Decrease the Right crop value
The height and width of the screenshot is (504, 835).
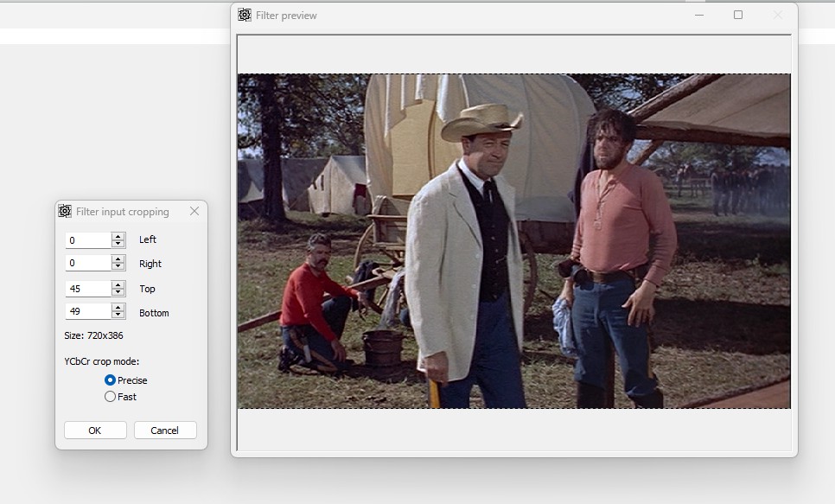(x=118, y=266)
